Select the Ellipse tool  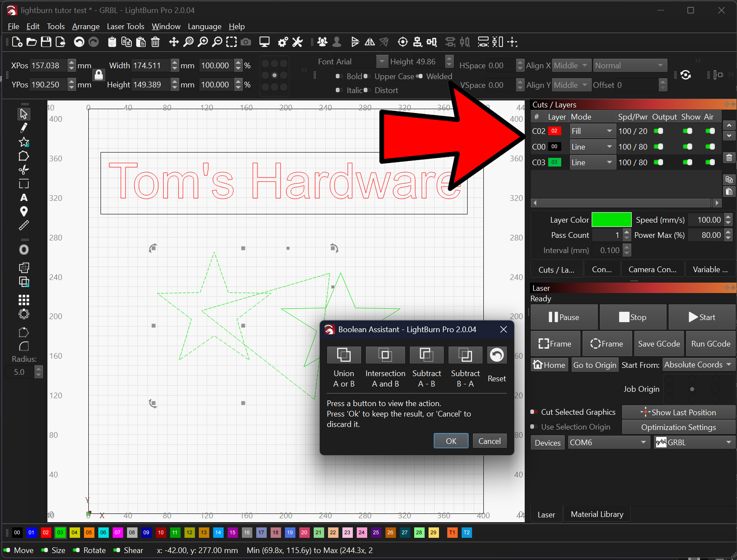click(24, 249)
